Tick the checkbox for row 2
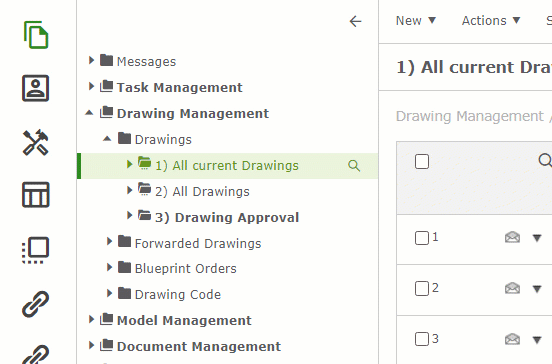The image size is (552, 364). click(422, 289)
